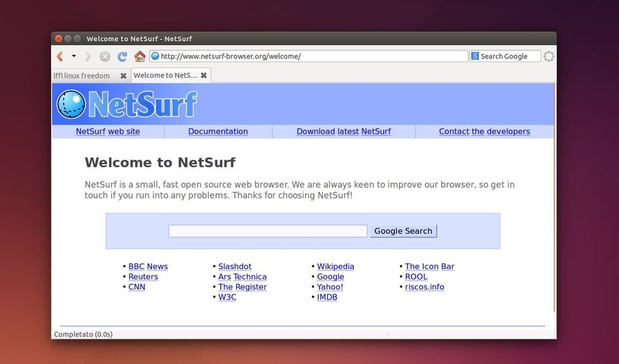619x364 pixels.
Task: Switch to the lffl linux freedom tab
Action: click(x=82, y=76)
